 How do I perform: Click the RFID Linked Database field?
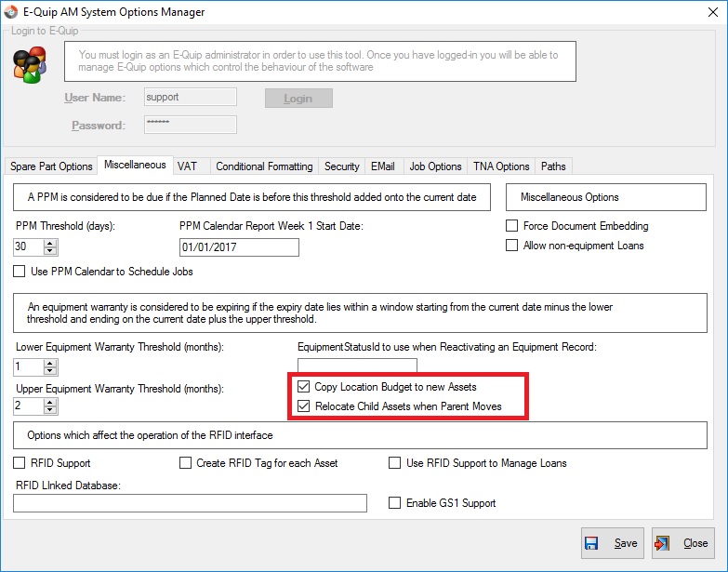pyautogui.click(x=190, y=503)
